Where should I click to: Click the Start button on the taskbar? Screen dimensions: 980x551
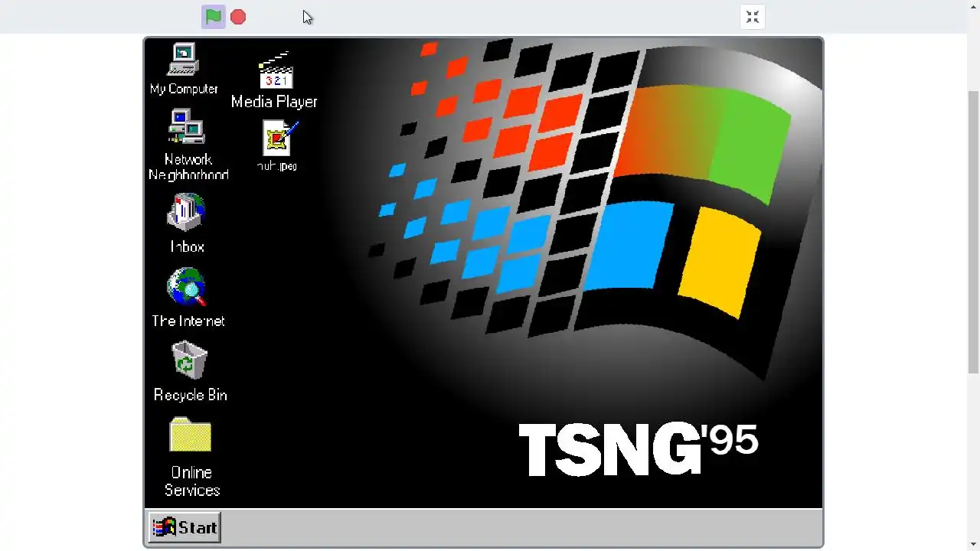[x=185, y=527]
